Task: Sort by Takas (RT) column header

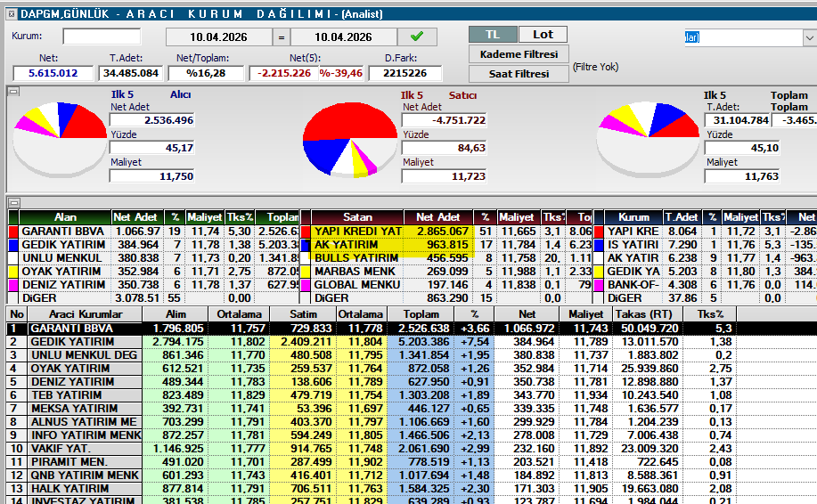Action: click(647, 314)
